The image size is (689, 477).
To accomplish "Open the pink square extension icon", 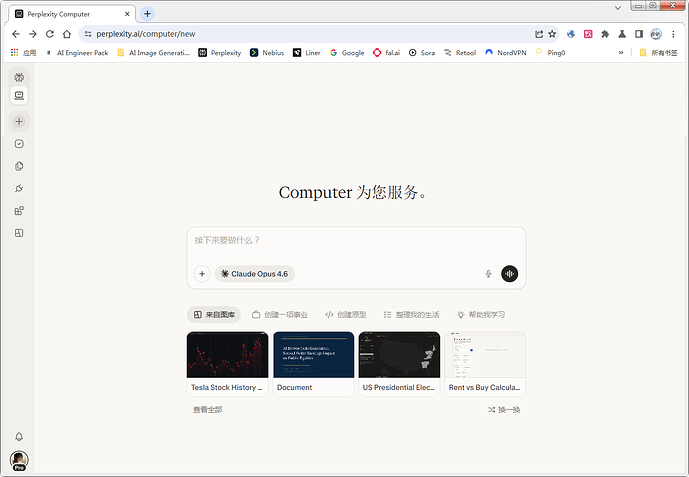I will coord(588,34).
